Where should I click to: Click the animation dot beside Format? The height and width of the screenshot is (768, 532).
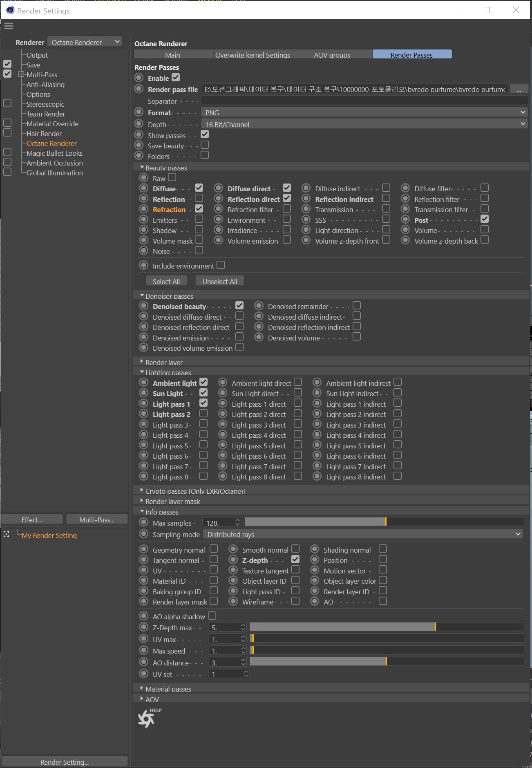pyautogui.click(x=139, y=112)
